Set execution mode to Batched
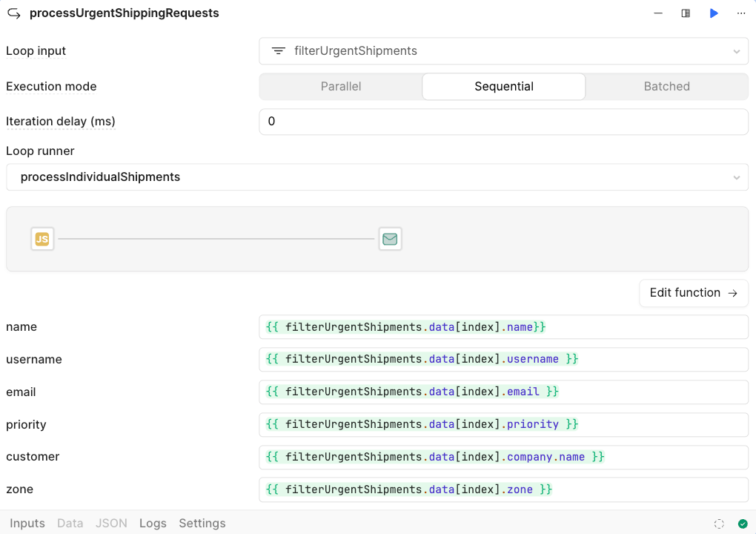Image resolution: width=756 pixels, height=534 pixels. click(667, 87)
